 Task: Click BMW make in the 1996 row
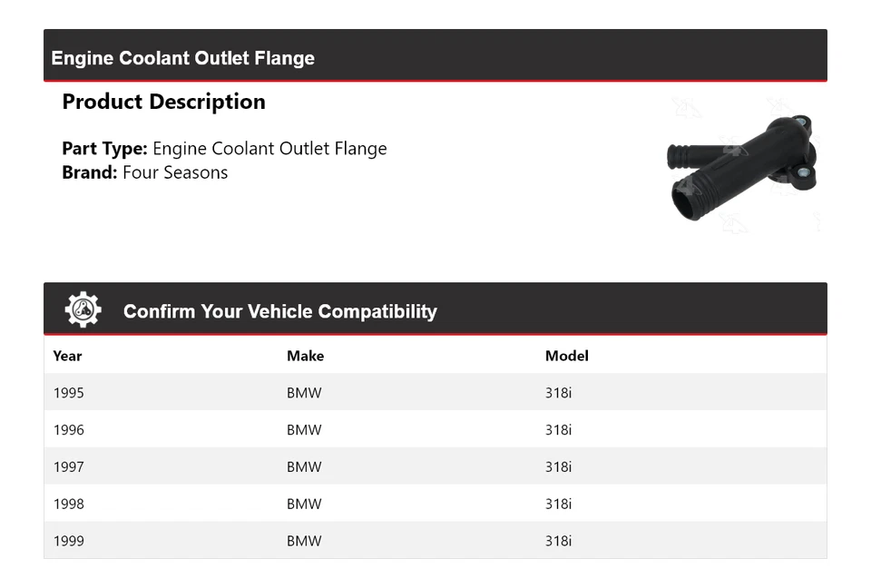coord(304,429)
